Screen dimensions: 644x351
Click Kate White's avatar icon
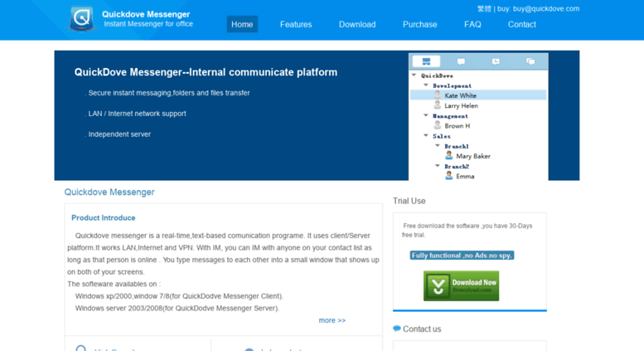coord(438,95)
